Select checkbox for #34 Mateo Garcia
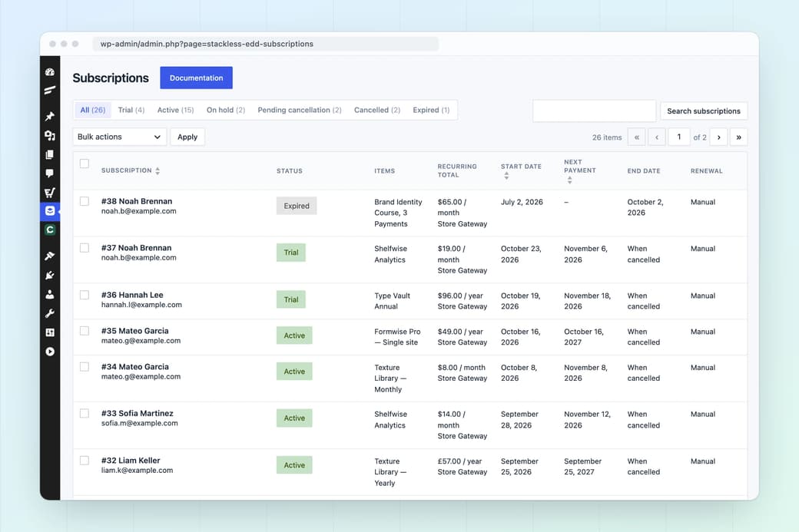This screenshot has height=532, width=799. tap(85, 366)
